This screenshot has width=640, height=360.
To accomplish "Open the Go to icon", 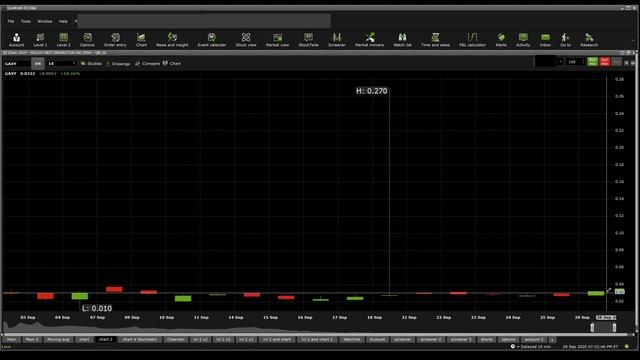I will tap(565, 40).
